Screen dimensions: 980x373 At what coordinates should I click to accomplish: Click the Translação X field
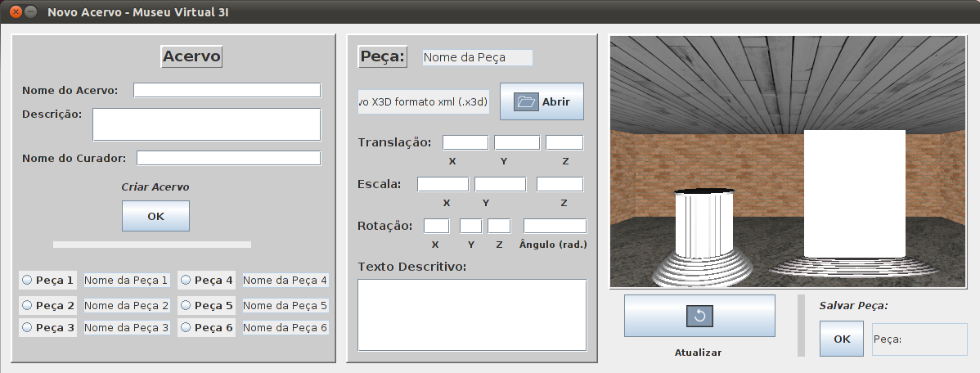pyautogui.click(x=465, y=142)
